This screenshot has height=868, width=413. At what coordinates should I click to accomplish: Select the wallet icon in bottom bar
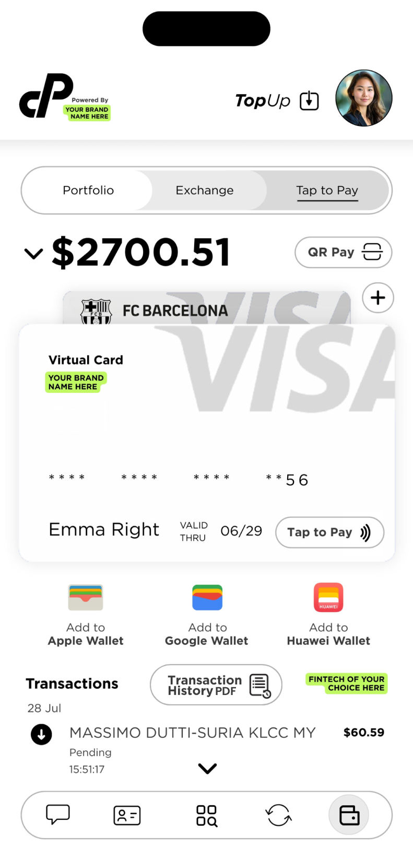coord(349,815)
